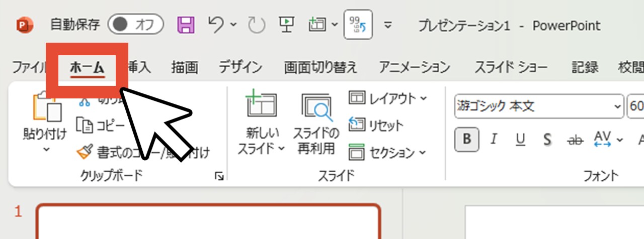Click the リセット button
Screen dimensions: 644x239
click(376, 125)
